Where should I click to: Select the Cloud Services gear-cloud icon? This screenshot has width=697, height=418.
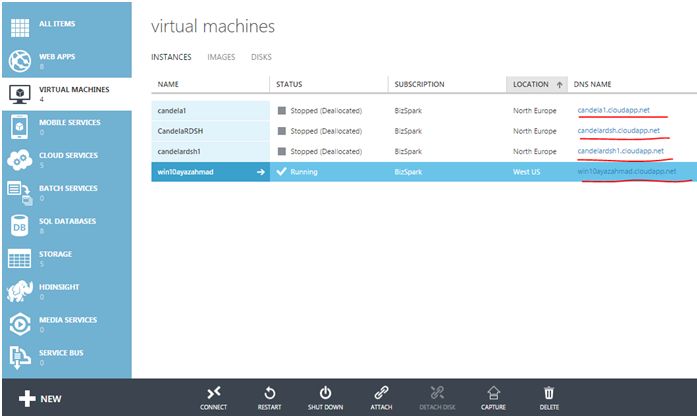tap(20, 160)
